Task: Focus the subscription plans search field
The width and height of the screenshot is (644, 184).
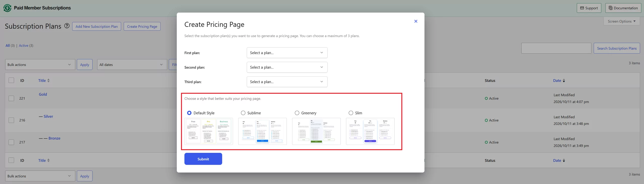Action: click(556, 48)
